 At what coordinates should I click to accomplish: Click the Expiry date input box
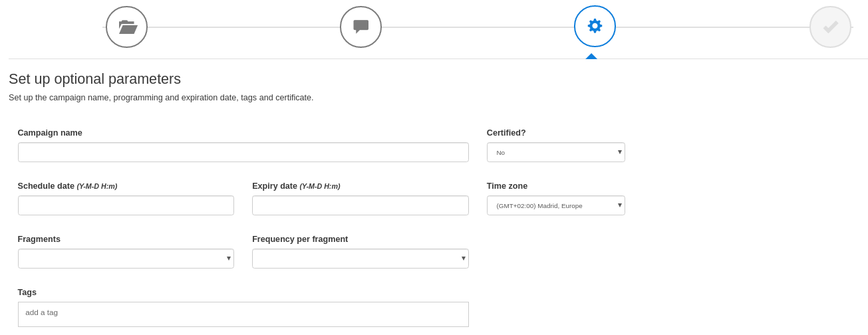coord(360,205)
